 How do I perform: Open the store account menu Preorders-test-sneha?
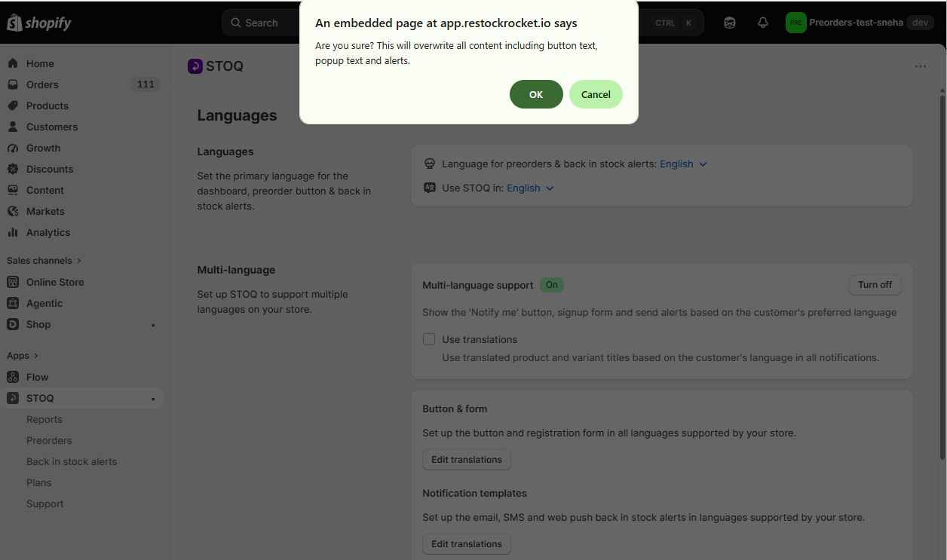[860, 23]
